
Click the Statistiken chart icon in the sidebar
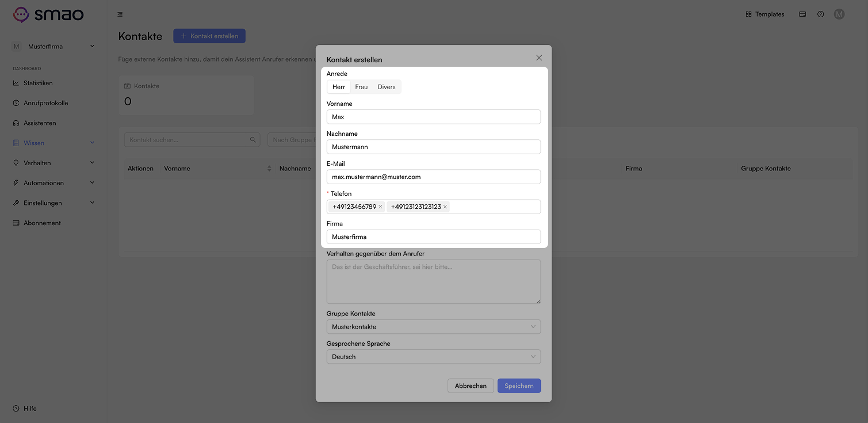pyautogui.click(x=16, y=83)
